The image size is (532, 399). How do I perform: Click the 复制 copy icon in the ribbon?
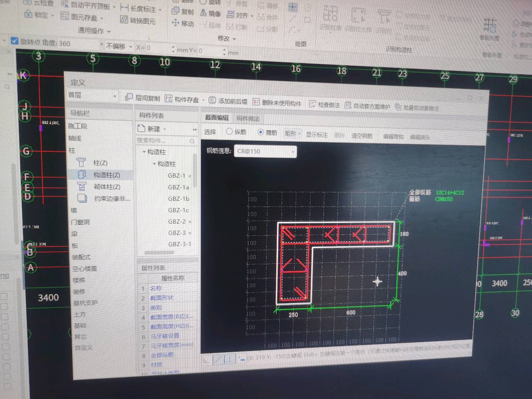click(175, 11)
